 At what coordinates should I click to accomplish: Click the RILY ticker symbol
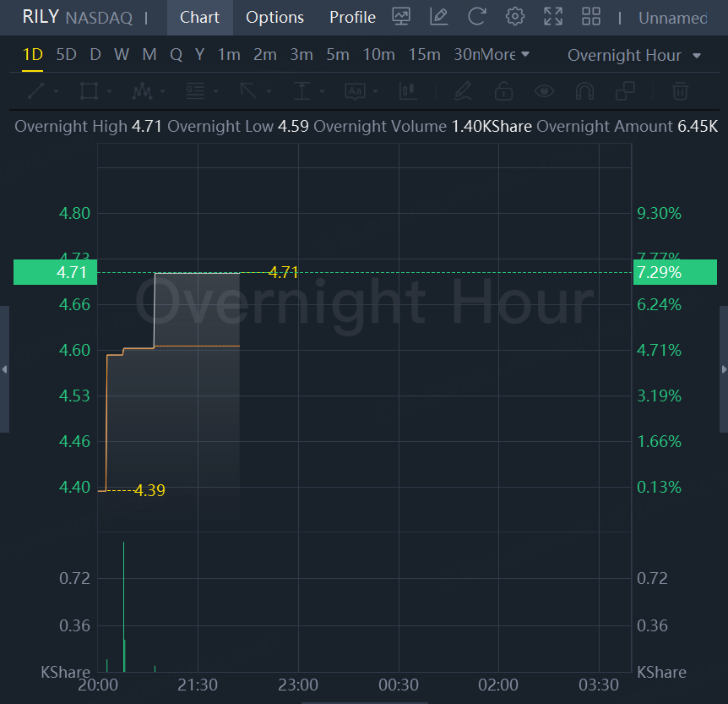click(x=41, y=17)
